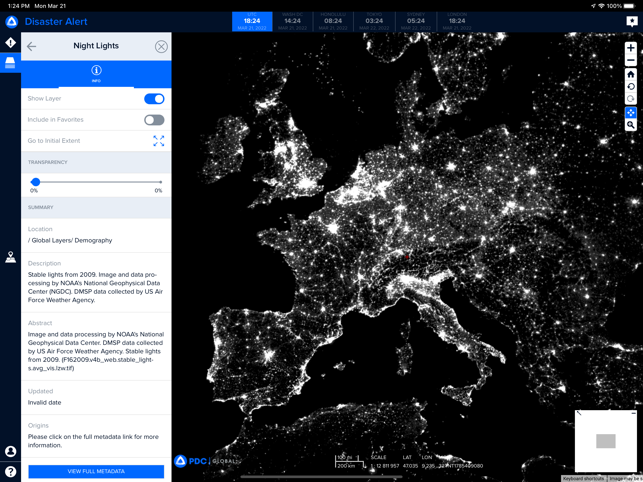Select the Honolulu time clock

(333, 21)
